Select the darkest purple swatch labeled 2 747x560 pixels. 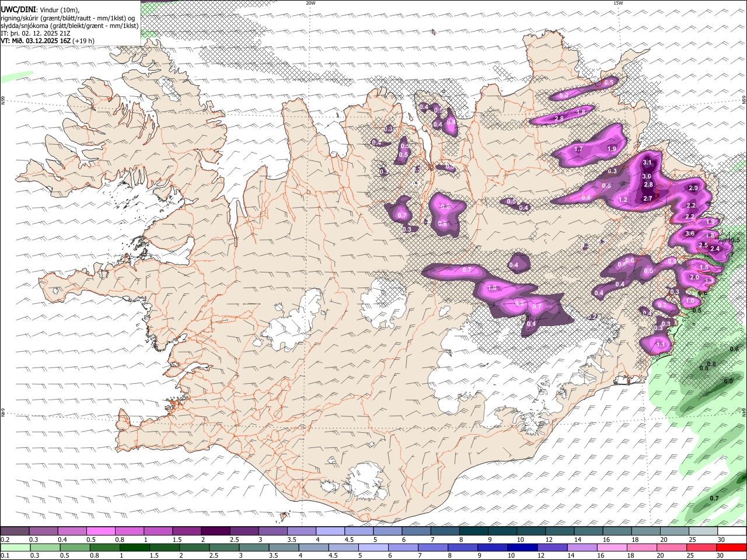215,531
